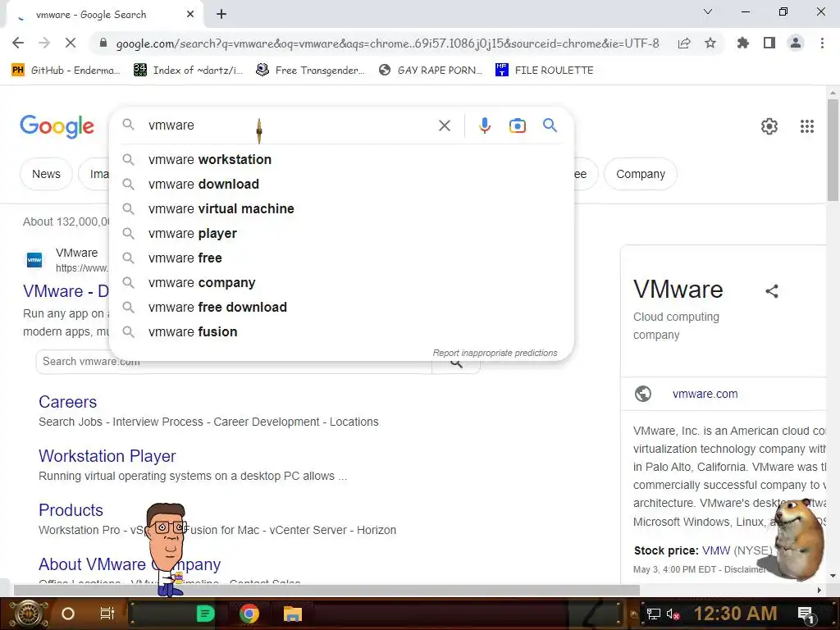Image resolution: width=840 pixels, height=630 pixels.
Task: Open the 'Index of ~dartz' bookmark
Action: (x=189, y=71)
